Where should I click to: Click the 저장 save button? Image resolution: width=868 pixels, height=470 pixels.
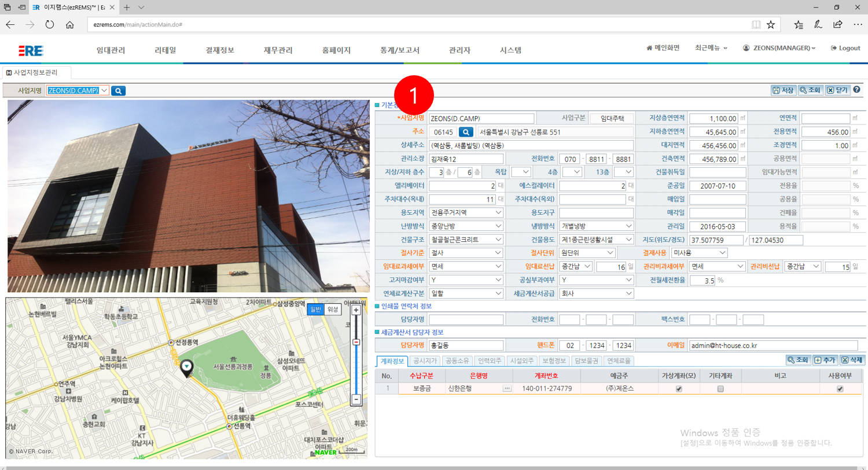[783, 90]
